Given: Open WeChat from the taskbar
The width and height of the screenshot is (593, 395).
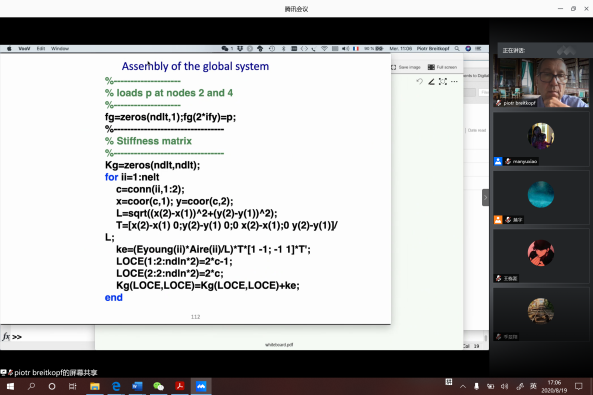Looking at the screenshot, I should (x=158, y=386).
